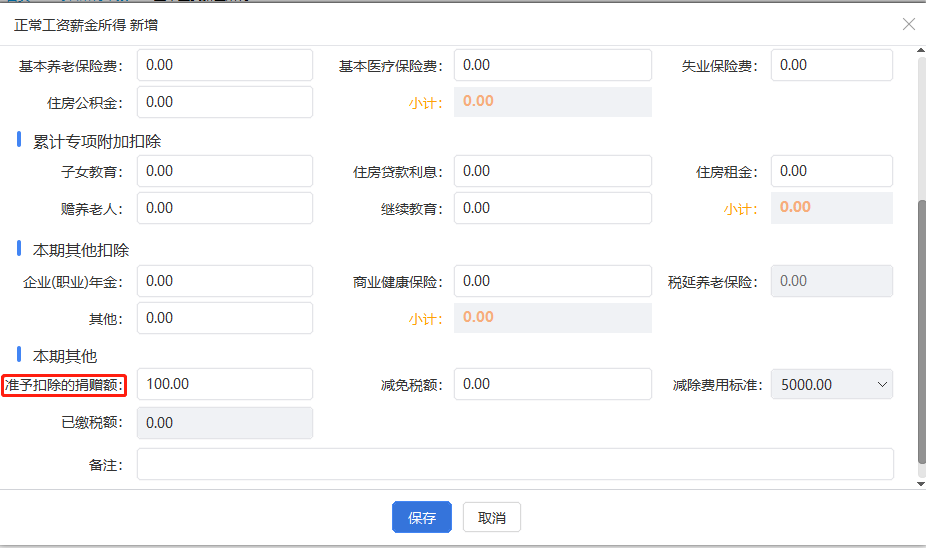Click the 取消 button
Viewport: 926px width, 548px height.
coord(491,517)
